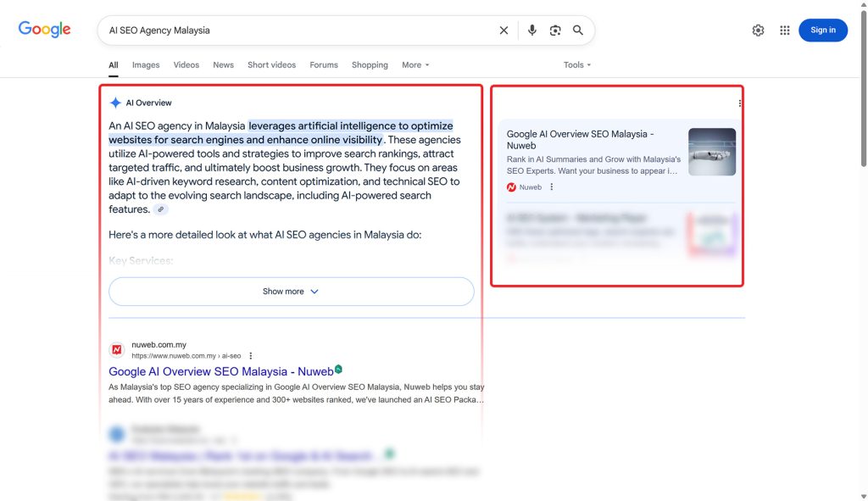Click 'Here's a more detailed look' text

point(264,235)
